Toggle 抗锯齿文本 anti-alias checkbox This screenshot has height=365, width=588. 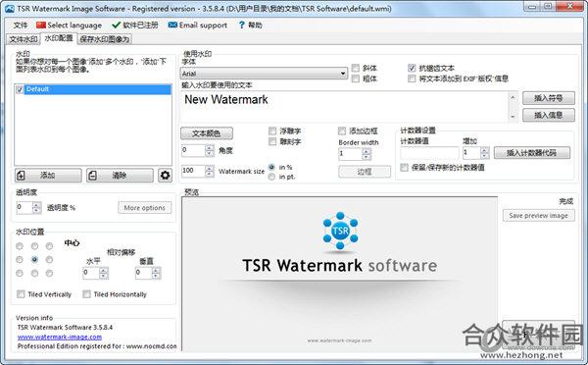tap(412, 68)
